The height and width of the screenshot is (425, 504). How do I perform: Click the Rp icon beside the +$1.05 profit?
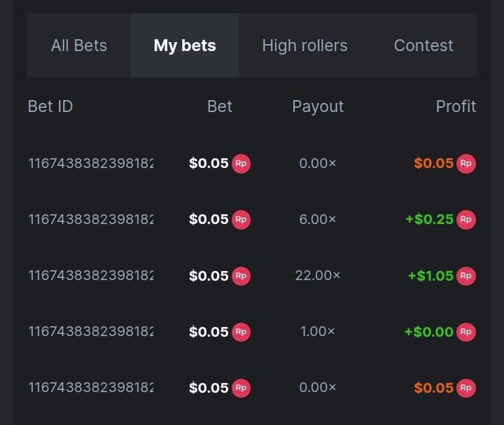pyautogui.click(x=465, y=276)
